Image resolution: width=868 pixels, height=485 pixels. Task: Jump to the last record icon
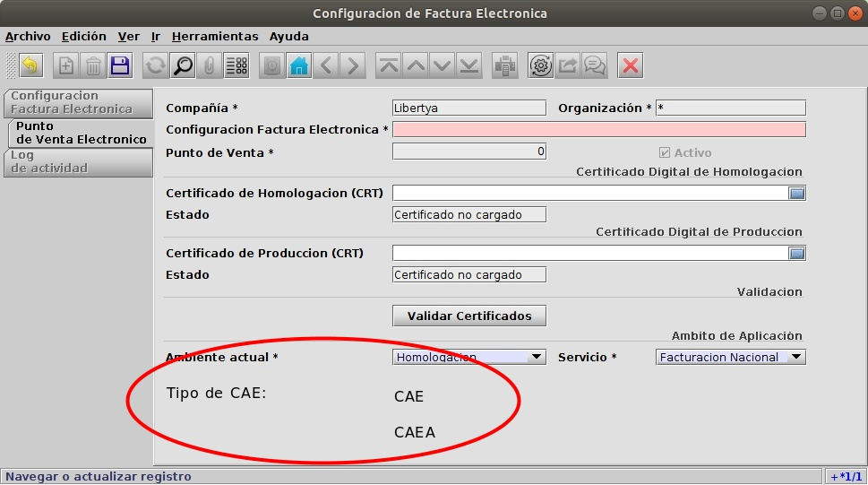pos(469,66)
